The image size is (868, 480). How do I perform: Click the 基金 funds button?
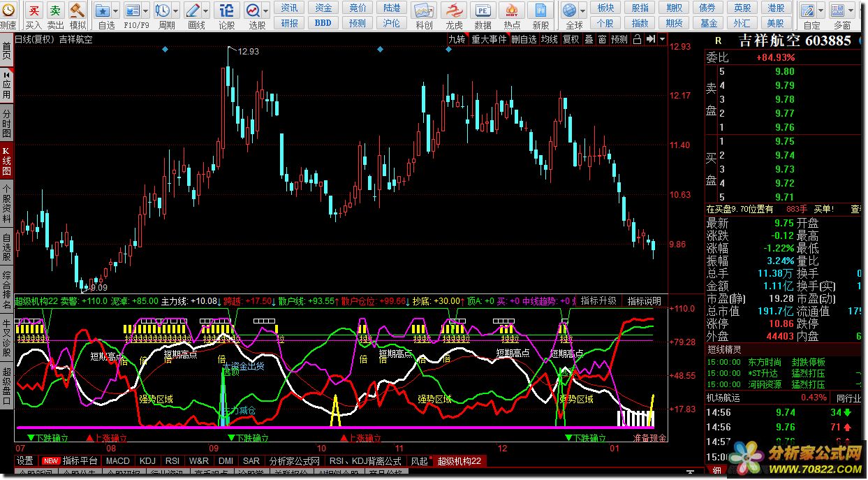(x=709, y=23)
